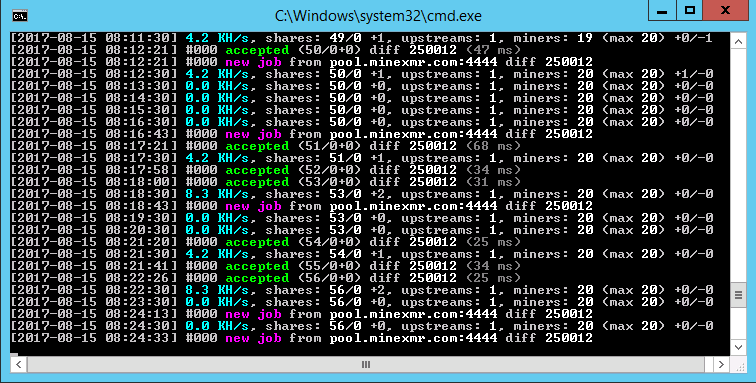The height and width of the screenshot is (383, 756).
Task: Open the cmd.exe system menu icon
Action: (x=20, y=16)
